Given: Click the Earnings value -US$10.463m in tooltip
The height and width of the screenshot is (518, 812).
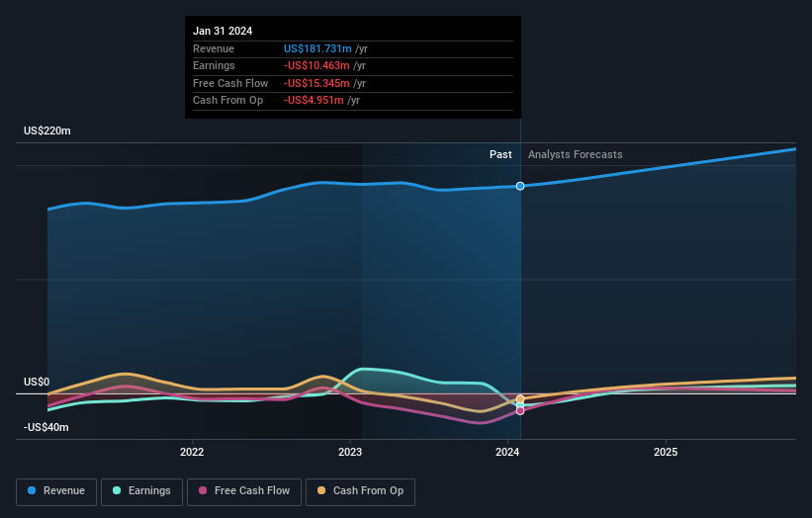Looking at the screenshot, I should click(316, 65).
